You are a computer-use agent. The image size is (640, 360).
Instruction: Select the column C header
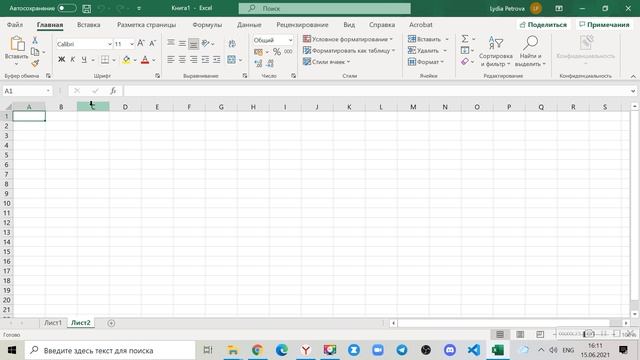(x=93, y=107)
